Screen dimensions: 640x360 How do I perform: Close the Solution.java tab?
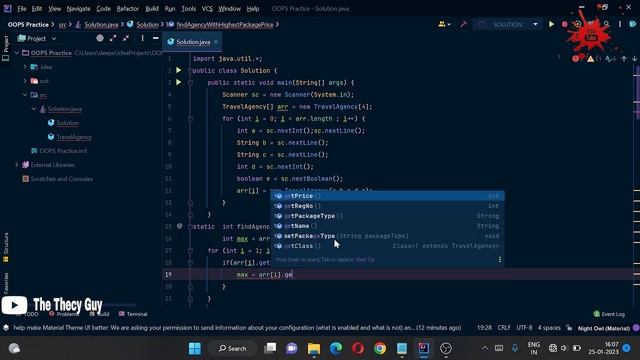(x=216, y=42)
